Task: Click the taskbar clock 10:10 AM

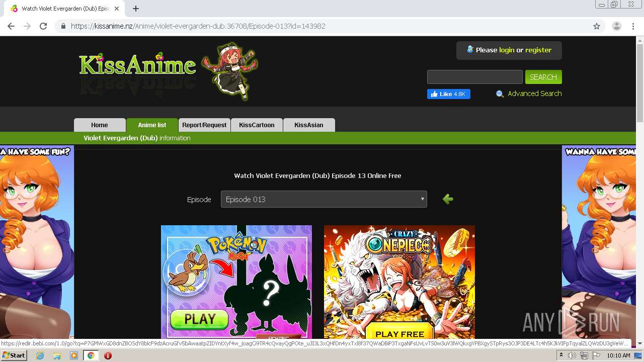Action: point(618,355)
